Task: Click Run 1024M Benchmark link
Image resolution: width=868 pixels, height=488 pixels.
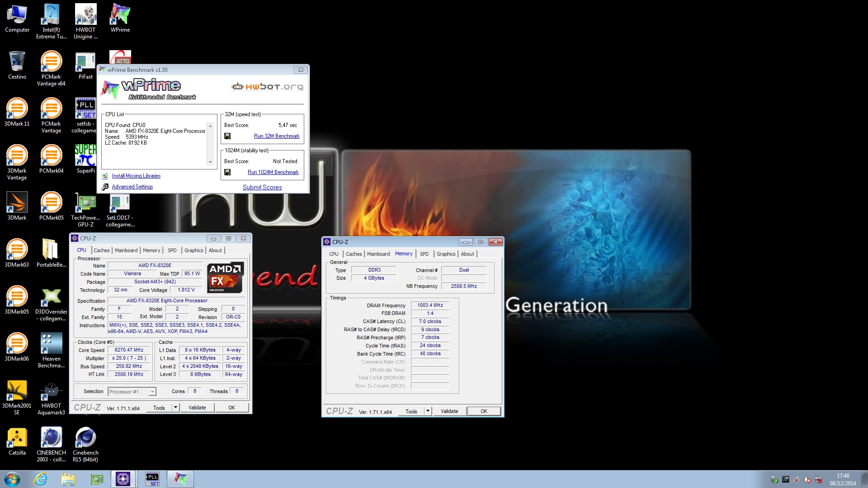Action: 273,172
